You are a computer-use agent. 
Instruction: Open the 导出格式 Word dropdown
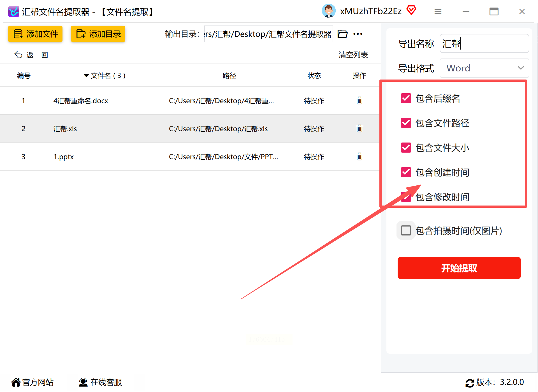click(x=484, y=68)
